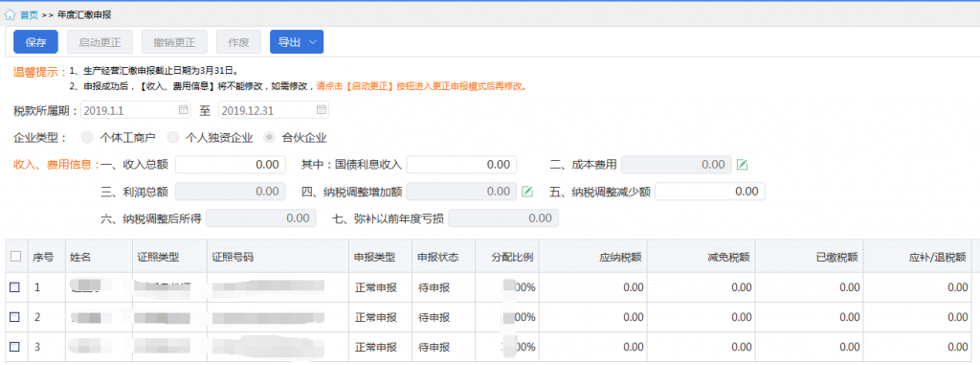Select the 个人独资企业 radio button
980x365 pixels.
pyautogui.click(x=173, y=137)
